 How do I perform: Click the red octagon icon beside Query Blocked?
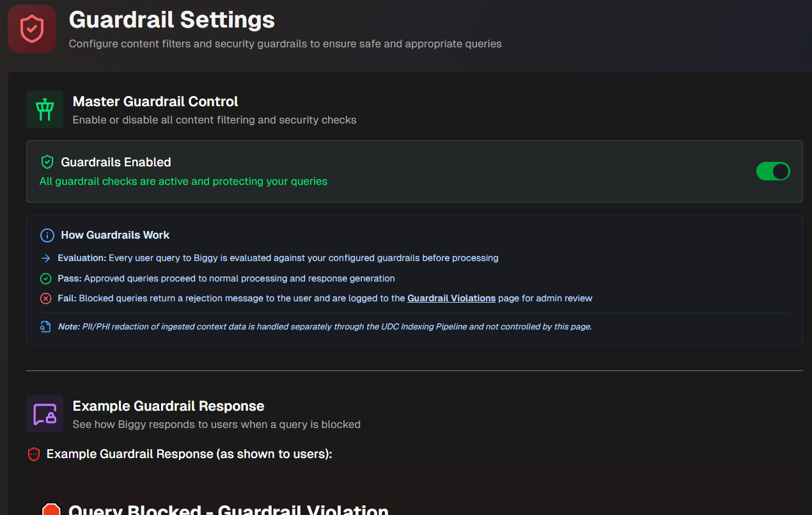52,509
